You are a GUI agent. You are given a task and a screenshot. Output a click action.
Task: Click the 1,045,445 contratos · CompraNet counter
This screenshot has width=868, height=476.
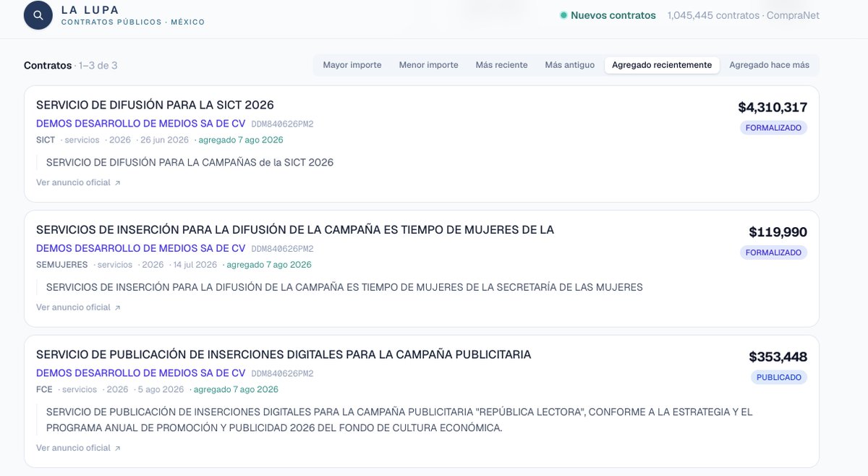point(744,15)
